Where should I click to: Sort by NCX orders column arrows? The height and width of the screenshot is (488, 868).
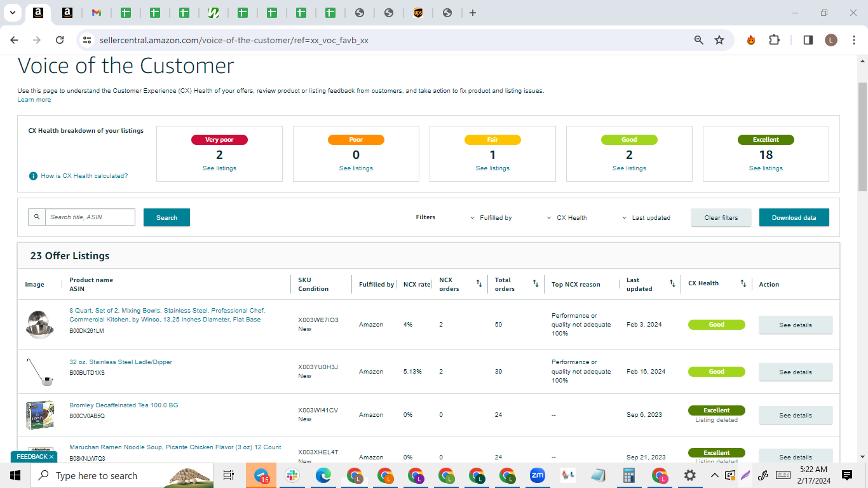click(478, 283)
